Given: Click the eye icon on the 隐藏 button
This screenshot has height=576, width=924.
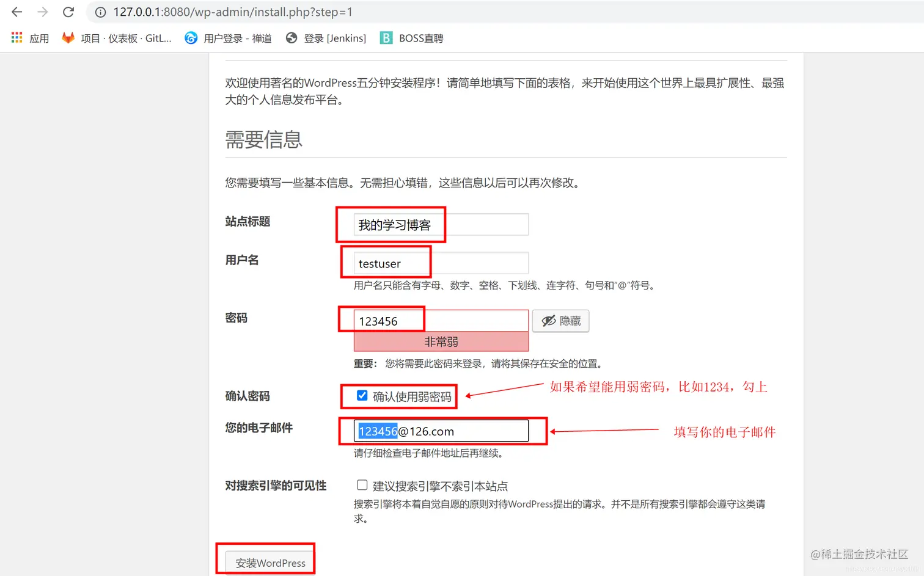Looking at the screenshot, I should click(548, 321).
